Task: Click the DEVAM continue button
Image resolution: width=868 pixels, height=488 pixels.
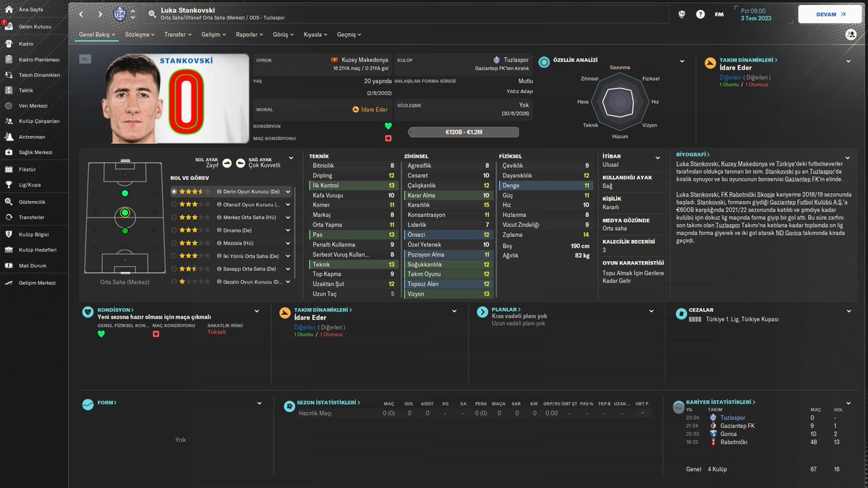Action: pos(830,14)
